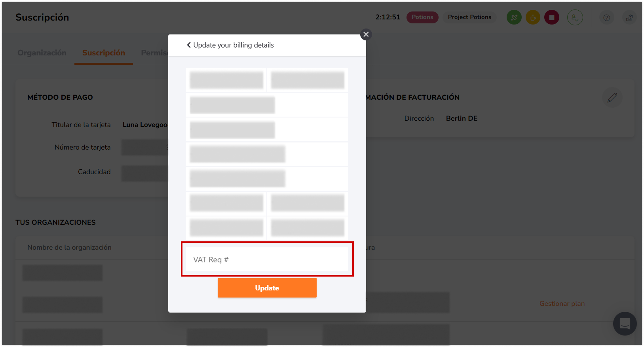Viewport: 644px width, 347px height.
Task: Select the Suscripción tab
Action: click(103, 52)
